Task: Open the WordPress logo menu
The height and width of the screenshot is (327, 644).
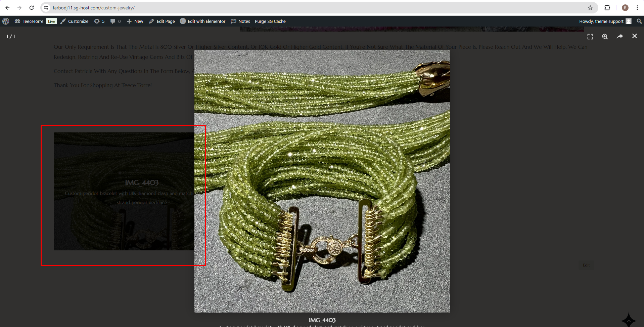Action: click(x=6, y=21)
